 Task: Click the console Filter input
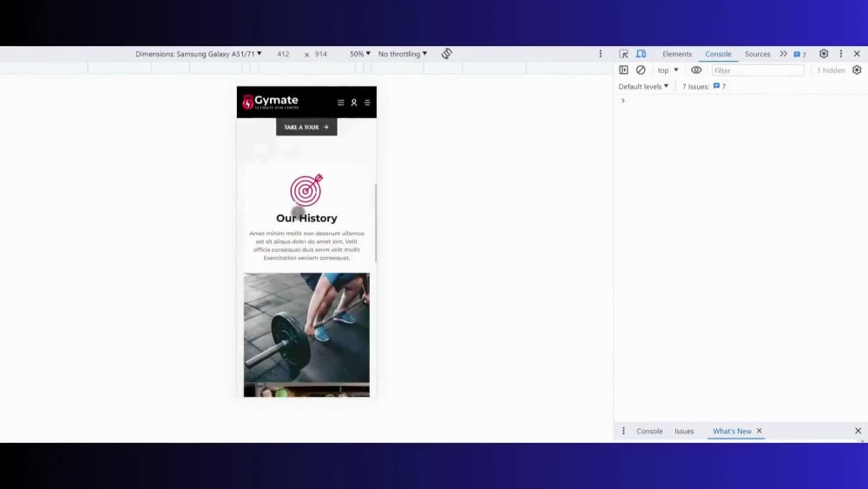pos(757,70)
